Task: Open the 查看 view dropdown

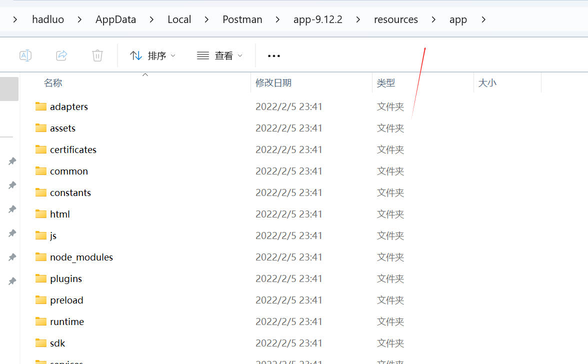Action: [220, 56]
